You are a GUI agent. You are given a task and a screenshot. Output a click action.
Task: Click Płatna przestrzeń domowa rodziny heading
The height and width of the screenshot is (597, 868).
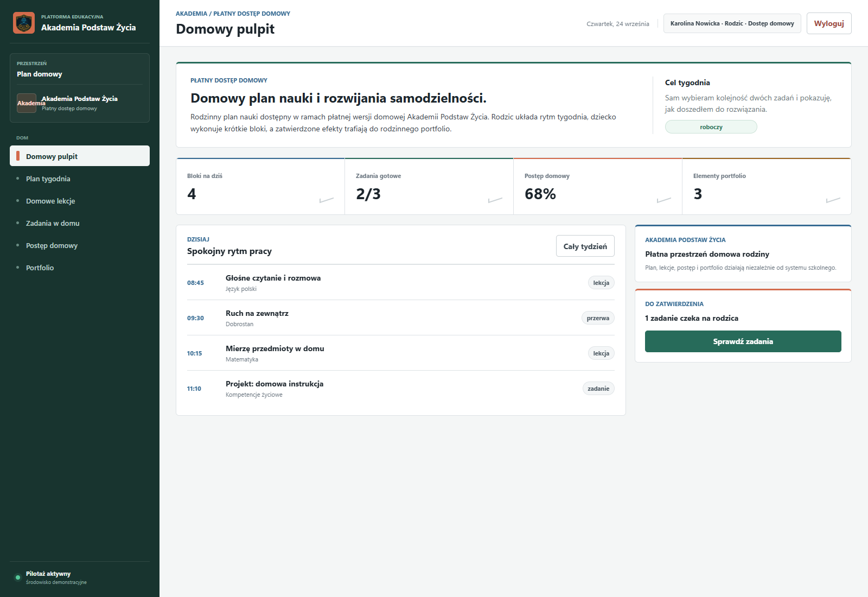707,254
